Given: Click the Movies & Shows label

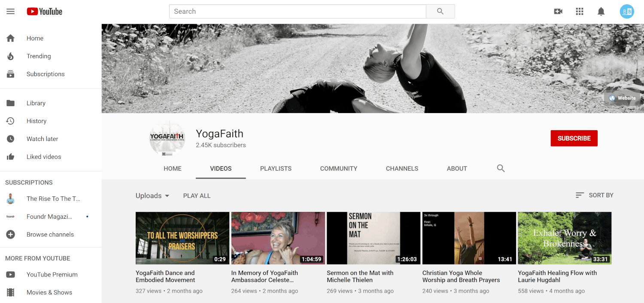Looking at the screenshot, I should point(49,293).
